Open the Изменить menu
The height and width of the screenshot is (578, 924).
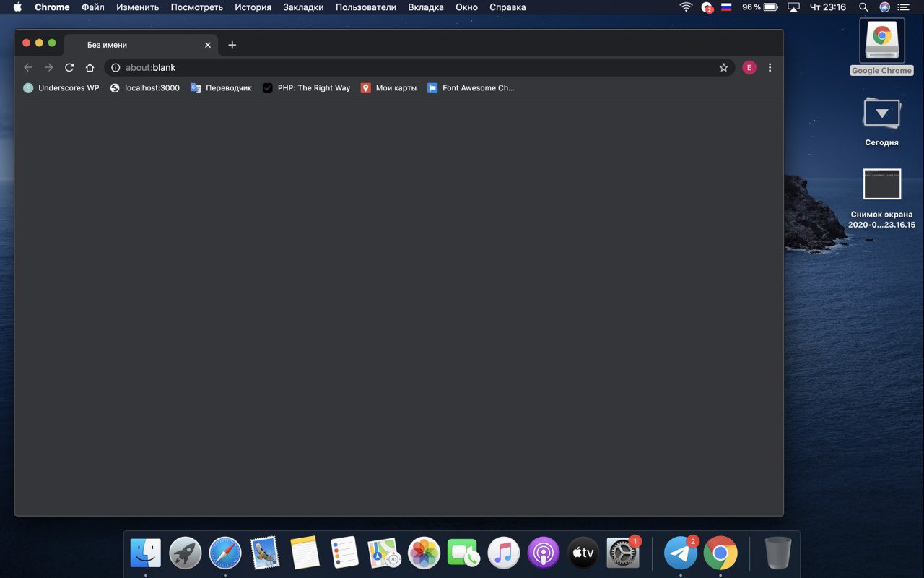click(138, 7)
